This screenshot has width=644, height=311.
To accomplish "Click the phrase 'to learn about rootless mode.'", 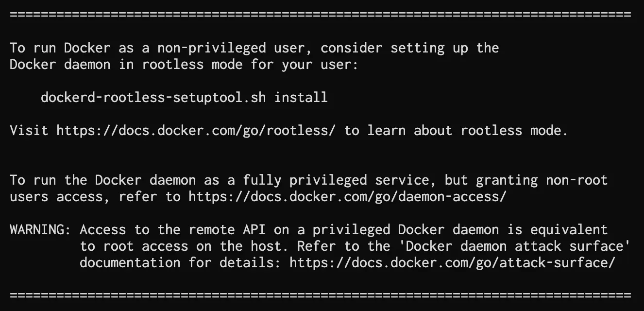I will (456, 131).
